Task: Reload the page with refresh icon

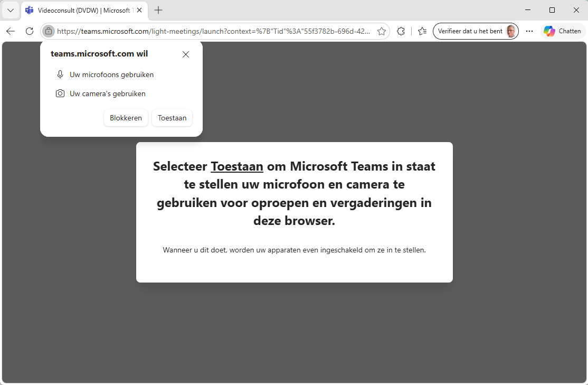Action: pyautogui.click(x=30, y=31)
